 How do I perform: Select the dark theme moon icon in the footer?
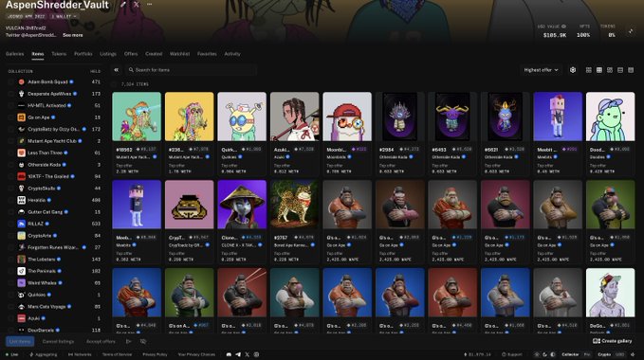pos(544,354)
